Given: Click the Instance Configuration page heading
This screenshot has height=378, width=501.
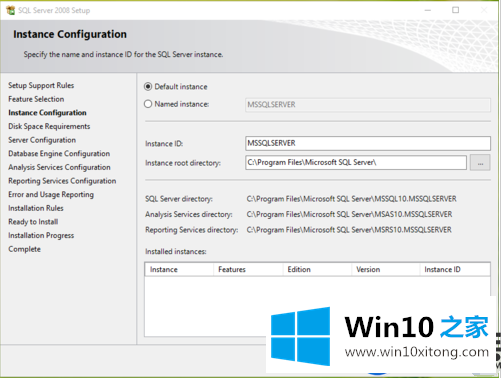Looking at the screenshot, I should [x=70, y=34].
